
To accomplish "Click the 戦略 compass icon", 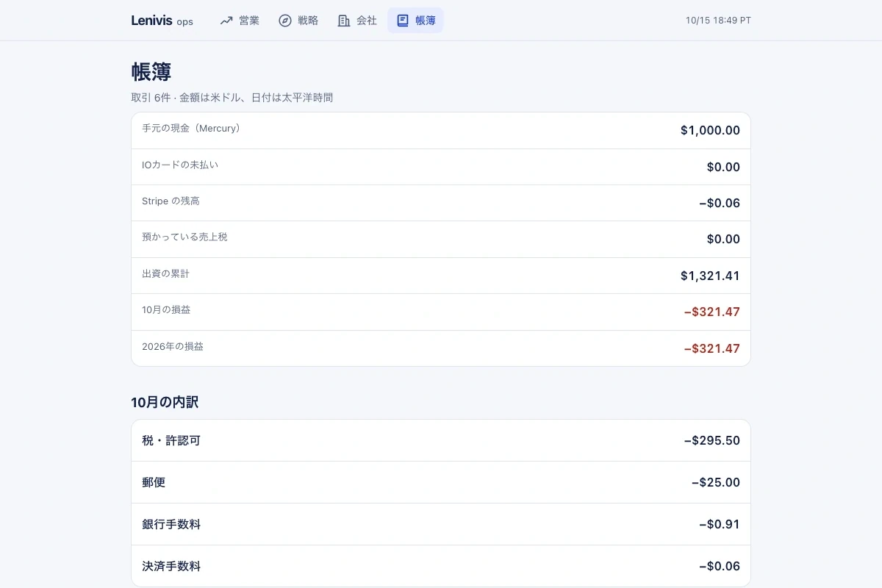I will tap(285, 21).
